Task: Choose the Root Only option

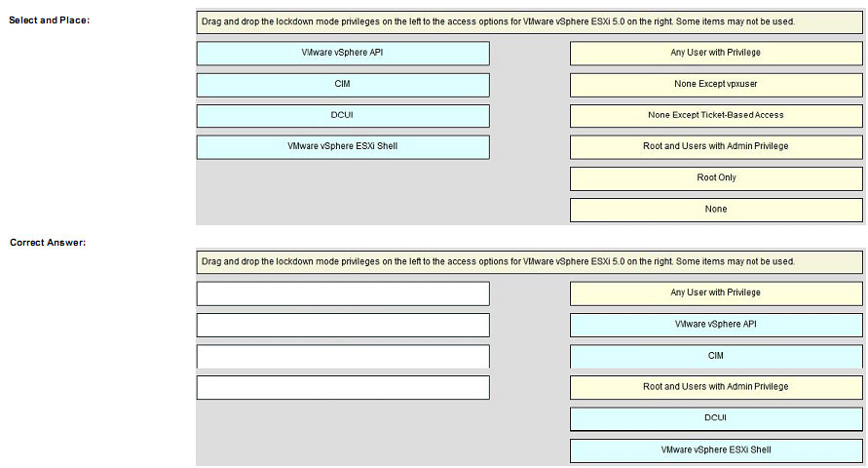Action: [x=716, y=178]
